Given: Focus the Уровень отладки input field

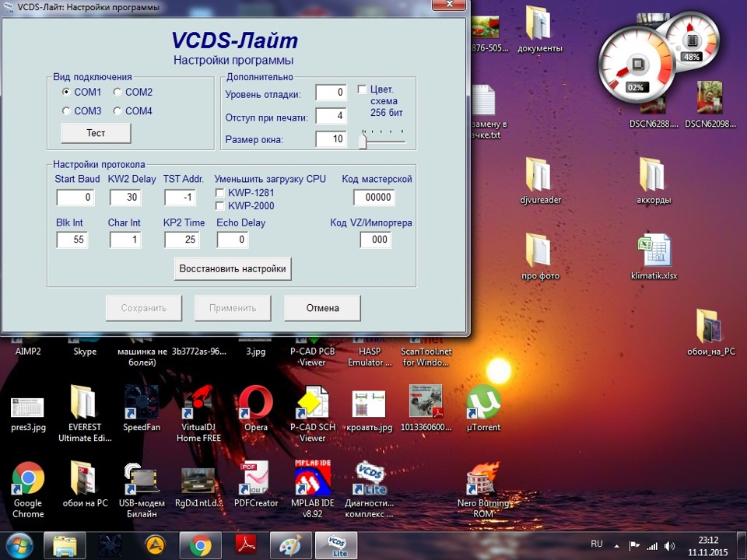Looking at the screenshot, I should point(331,93).
